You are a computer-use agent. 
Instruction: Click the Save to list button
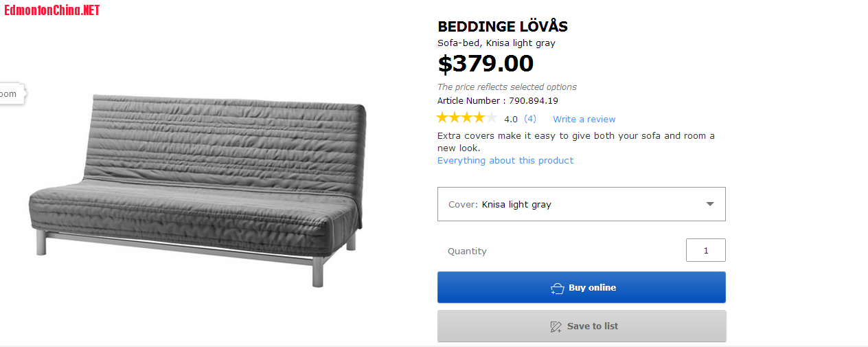pos(581,326)
